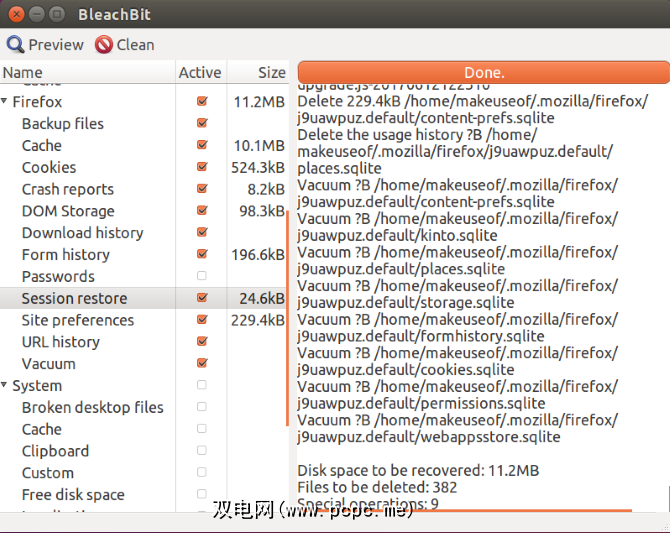Select the URL history row
This screenshot has width=670, height=533.
(x=144, y=342)
